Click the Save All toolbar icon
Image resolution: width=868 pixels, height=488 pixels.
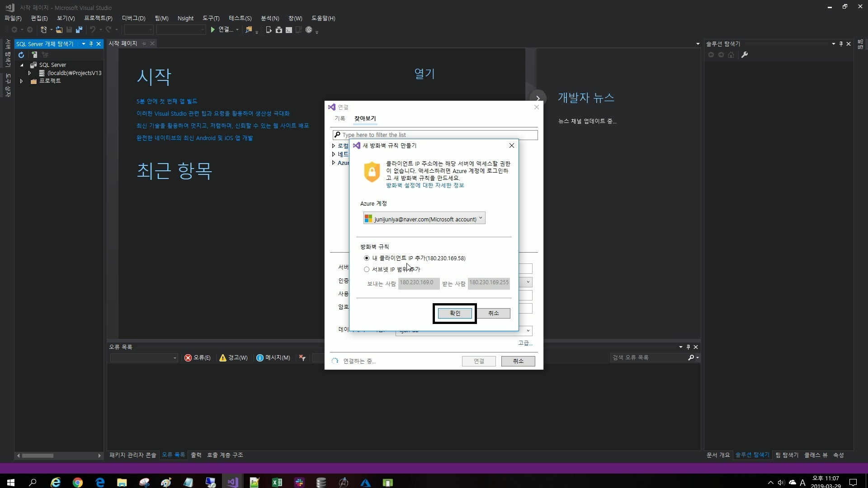[x=79, y=30]
